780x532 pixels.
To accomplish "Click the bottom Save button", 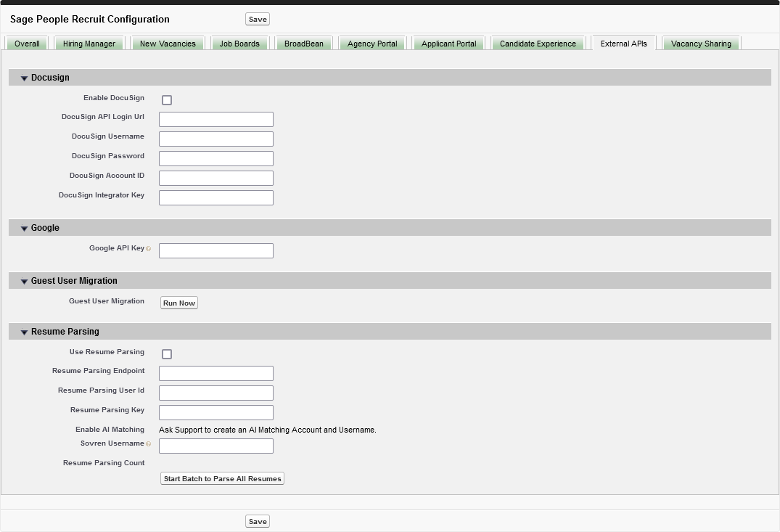I will click(x=258, y=522).
